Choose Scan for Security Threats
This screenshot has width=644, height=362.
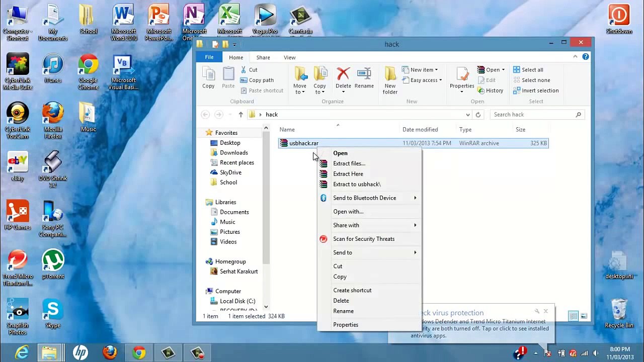pyautogui.click(x=369, y=239)
